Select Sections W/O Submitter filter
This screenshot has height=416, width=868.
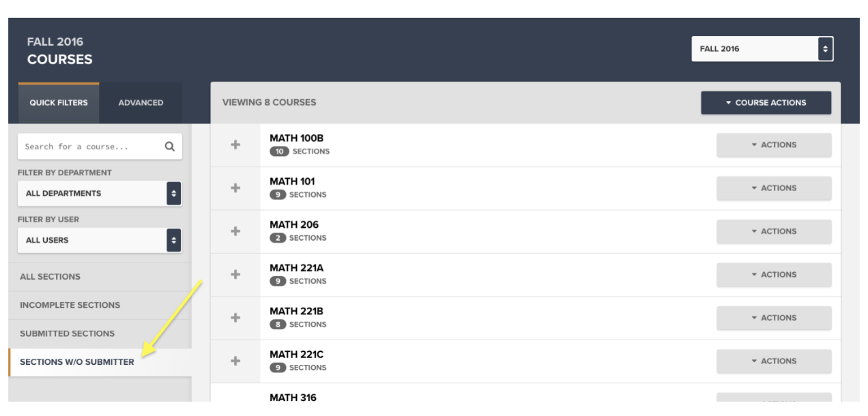pyautogui.click(x=100, y=362)
